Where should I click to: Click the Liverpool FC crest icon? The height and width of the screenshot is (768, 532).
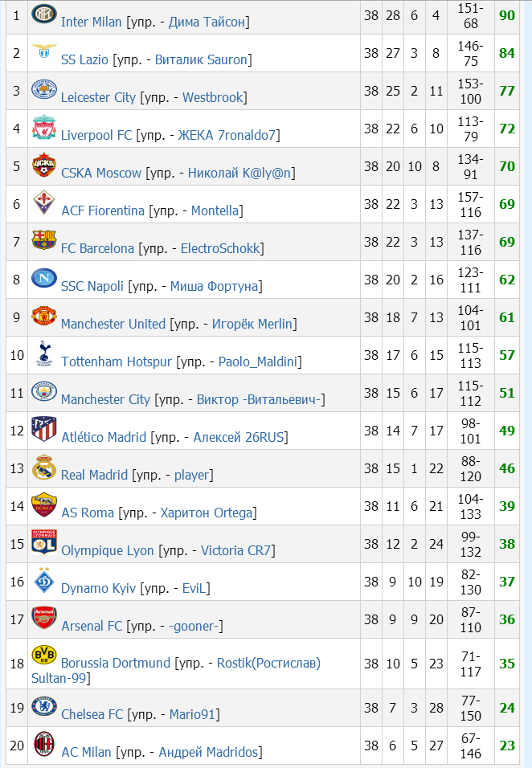pos(43,127)
